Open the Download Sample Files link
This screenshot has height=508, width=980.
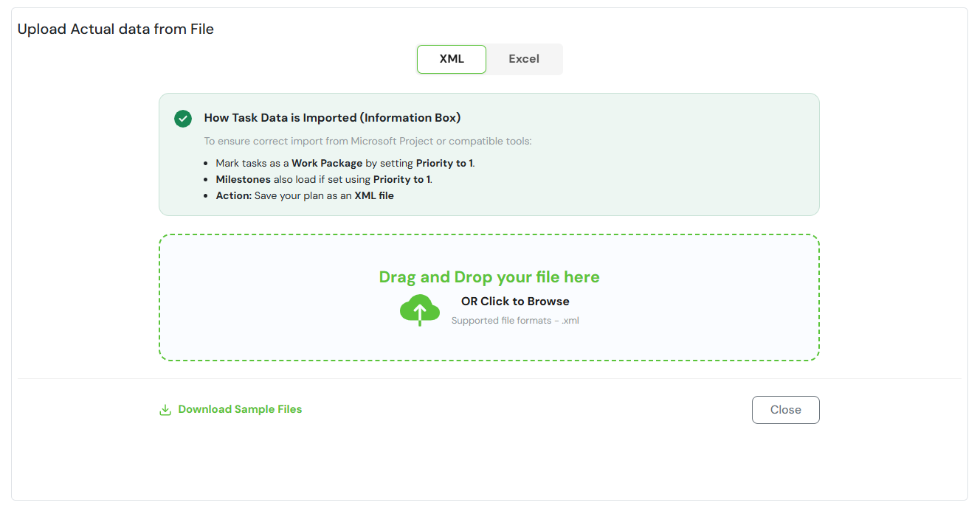240,409
